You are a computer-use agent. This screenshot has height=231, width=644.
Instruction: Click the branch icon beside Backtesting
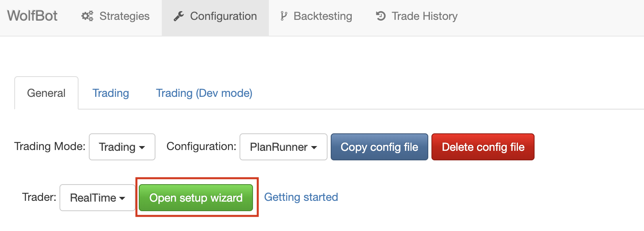click(x=284, y=16)
